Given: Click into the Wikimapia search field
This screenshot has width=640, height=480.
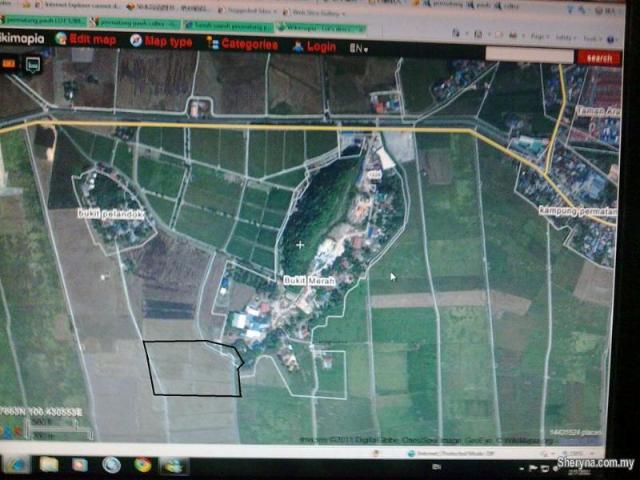Looking at the screenshot, I should click(x=530, y=55).
